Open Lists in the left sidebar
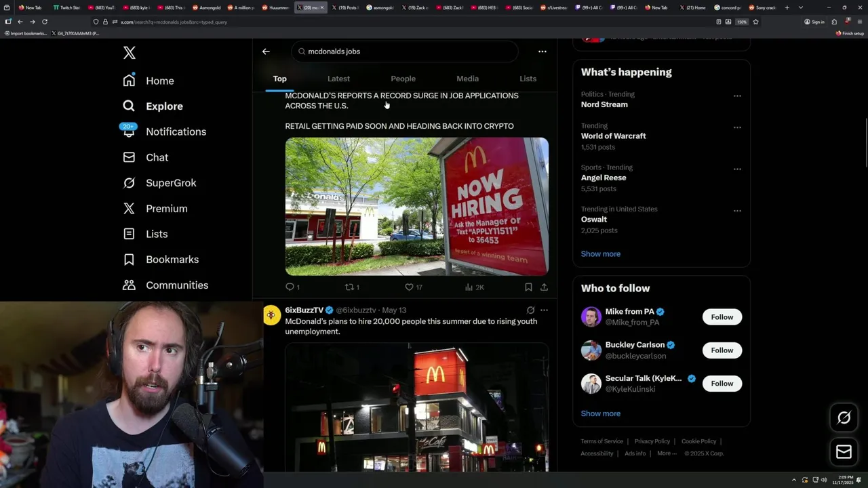The width and height of the screenshot is (868, 488). pyautogui.click(x=145, y=234)
